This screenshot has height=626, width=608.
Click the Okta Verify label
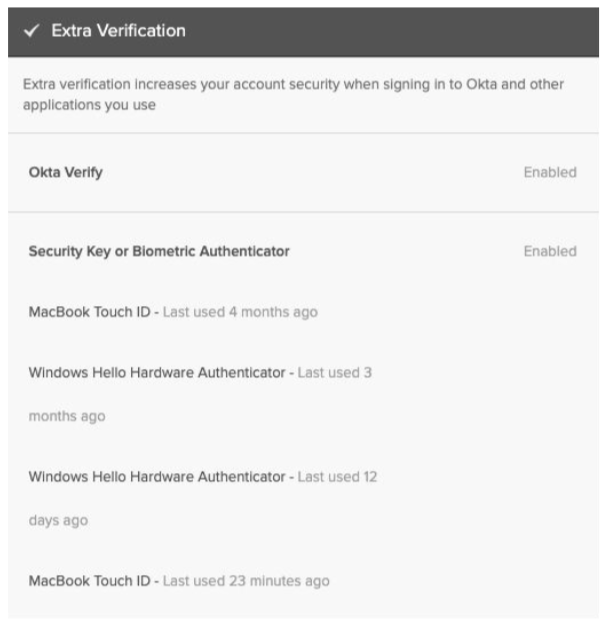coord(65,172)
